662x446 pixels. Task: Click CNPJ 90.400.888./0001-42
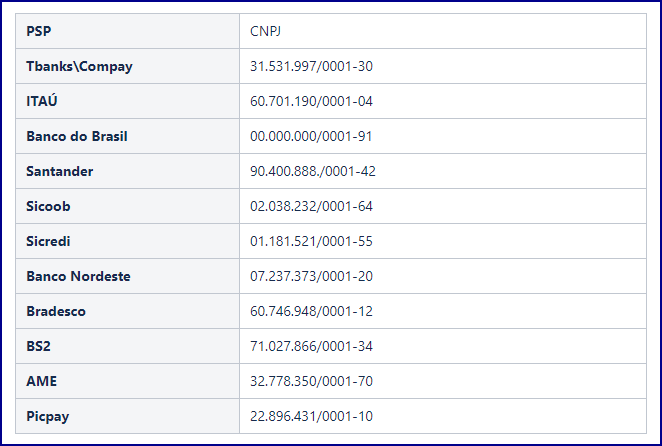coord(313,171)
